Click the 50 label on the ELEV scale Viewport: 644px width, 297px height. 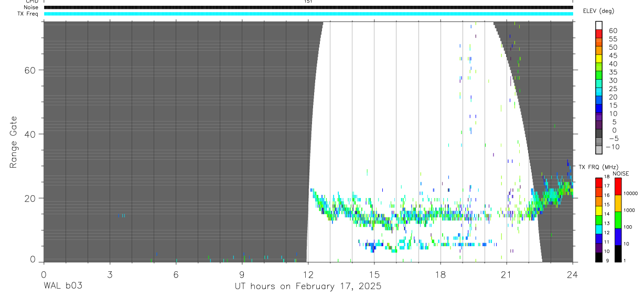[613, 48]
